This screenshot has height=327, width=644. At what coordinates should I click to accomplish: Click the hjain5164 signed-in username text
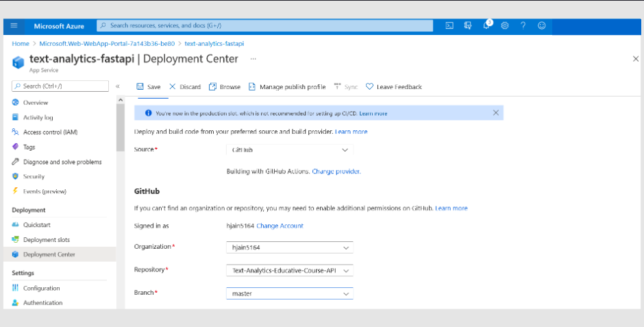point(240,226)
